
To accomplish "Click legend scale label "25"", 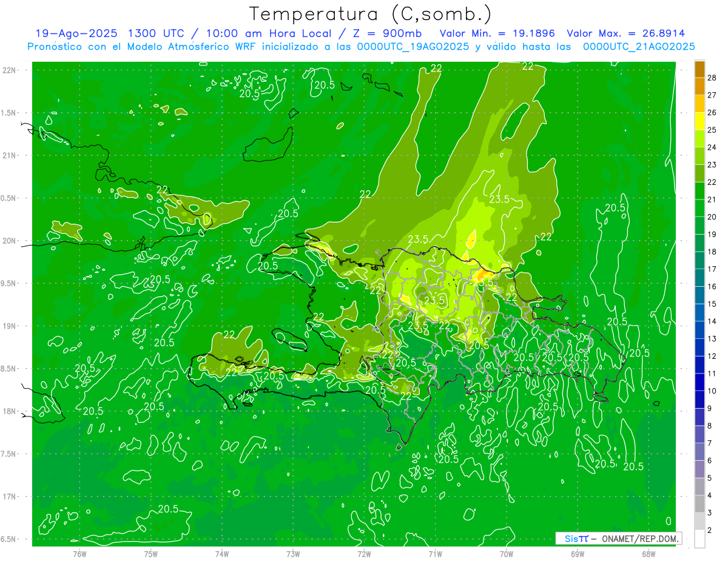I will tap(712, 130).
